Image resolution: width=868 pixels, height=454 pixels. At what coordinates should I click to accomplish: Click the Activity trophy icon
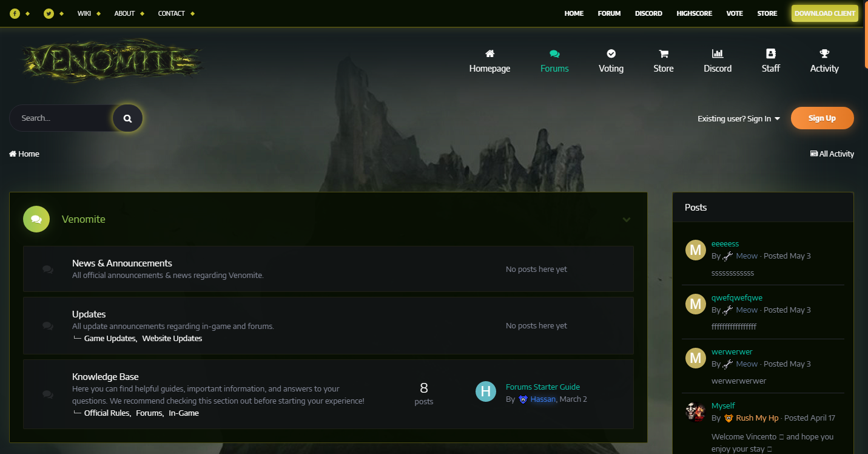tap(824, 53)
